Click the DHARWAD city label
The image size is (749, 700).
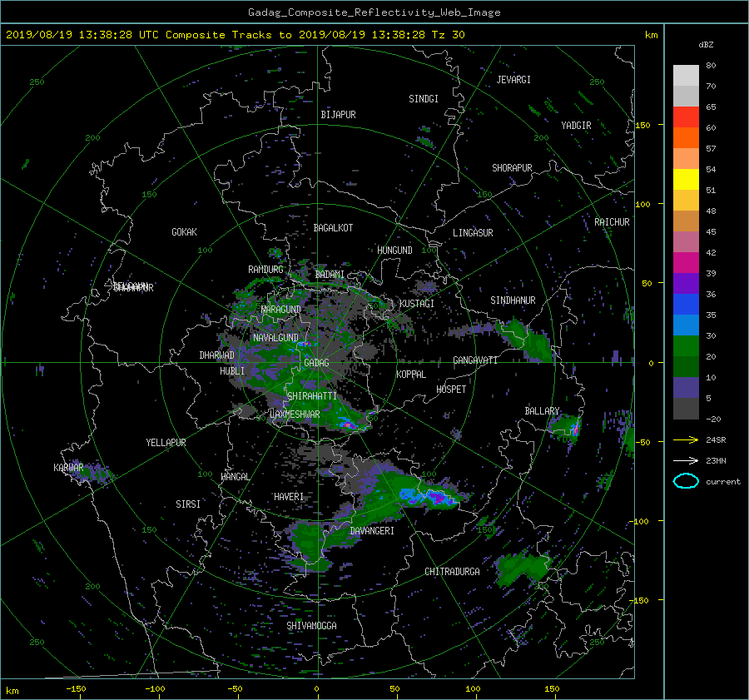[216, 355]
